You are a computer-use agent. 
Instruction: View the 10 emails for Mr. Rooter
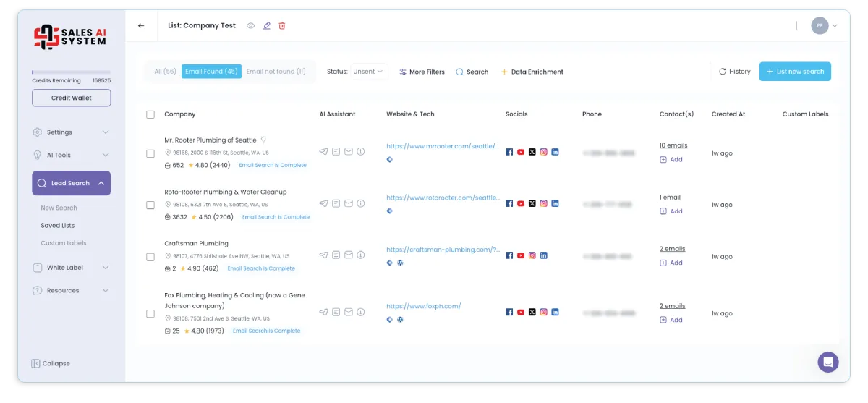[x=673, y=145]
